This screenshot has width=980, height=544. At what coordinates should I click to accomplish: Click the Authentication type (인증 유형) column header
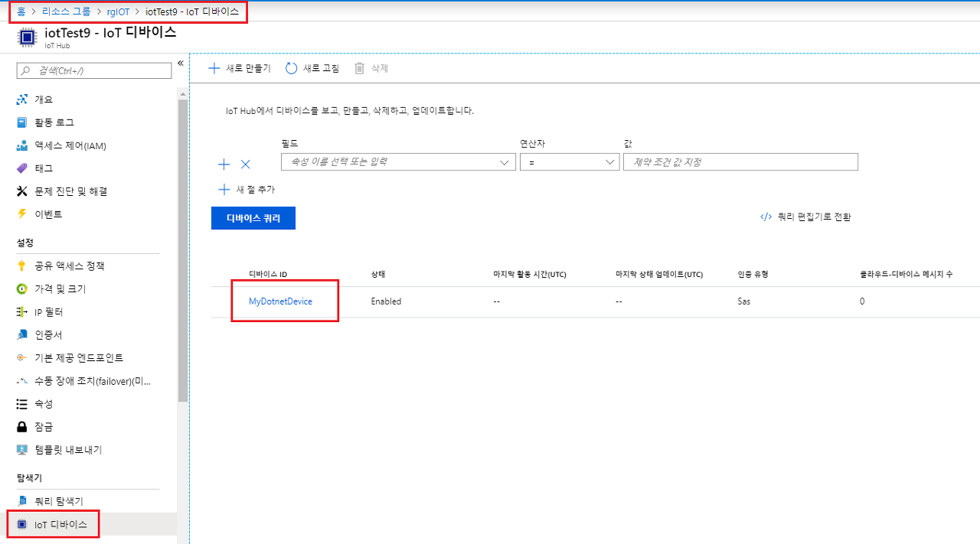[x=753, y=274]
